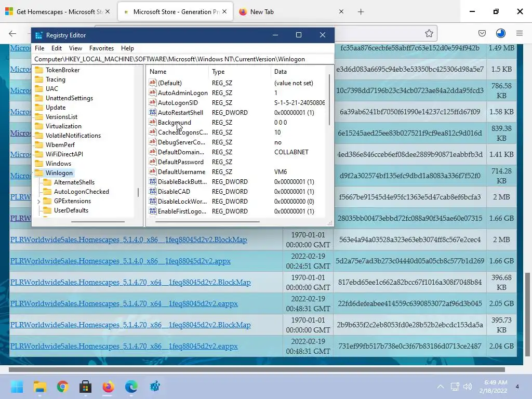Select the AutoAdminLogon value icon
Image resolution: width=532 pixels, height=399 pixels.
pos(153,92)
